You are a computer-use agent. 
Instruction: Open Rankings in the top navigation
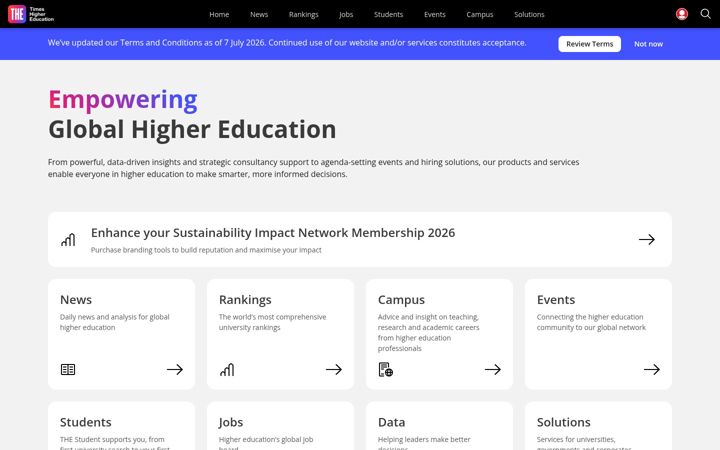tap(304, 15)
